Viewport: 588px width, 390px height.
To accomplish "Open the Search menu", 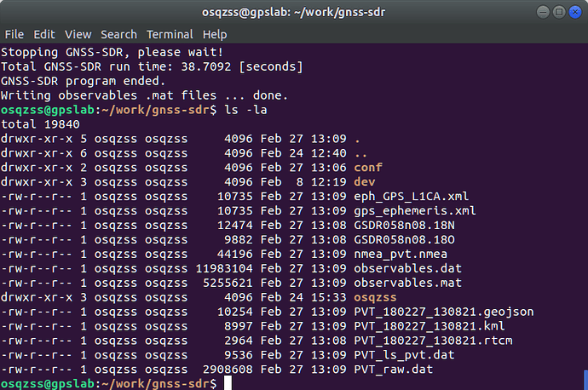I will (x=118, y=34).
